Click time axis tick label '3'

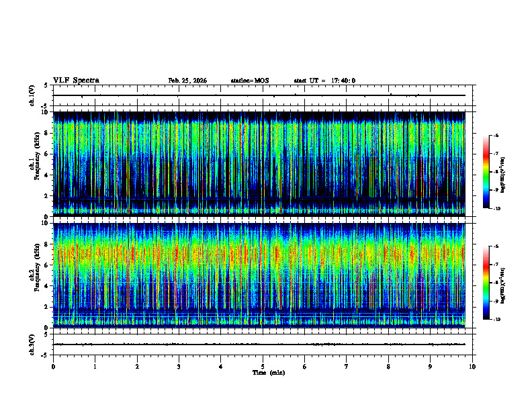click(x=179, y=367)
